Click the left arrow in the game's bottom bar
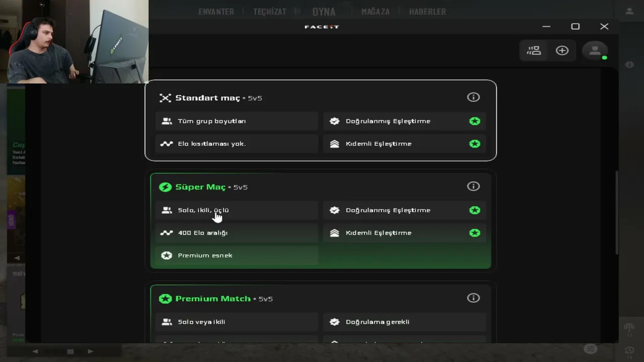This screenshot has height=362, width=644. click(35, 351)
